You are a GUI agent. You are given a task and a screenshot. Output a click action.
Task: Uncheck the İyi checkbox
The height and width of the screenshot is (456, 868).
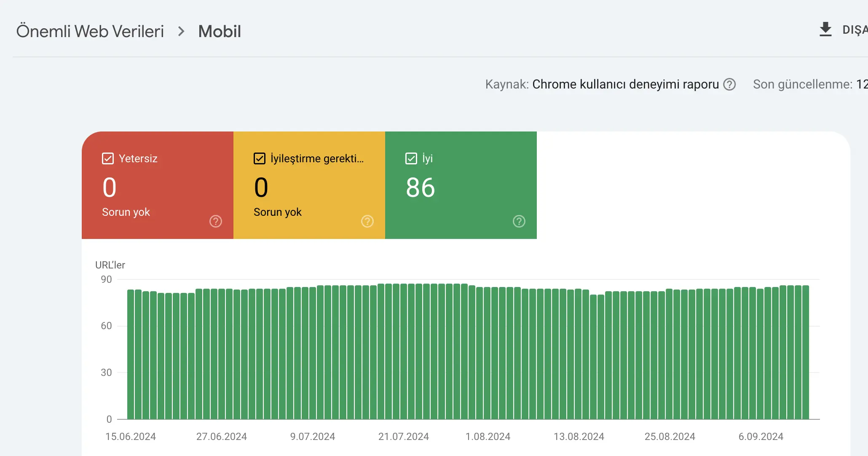tap(411, 158)
